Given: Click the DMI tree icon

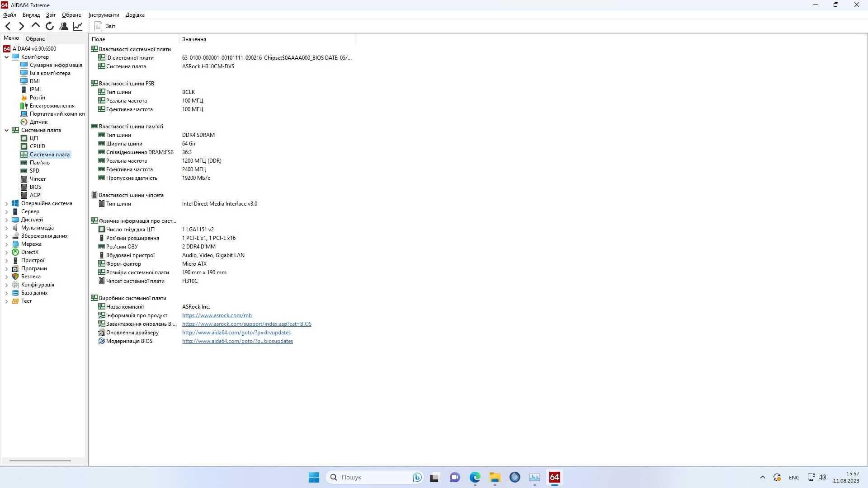Looking at the screenshot, I should 24,81.
